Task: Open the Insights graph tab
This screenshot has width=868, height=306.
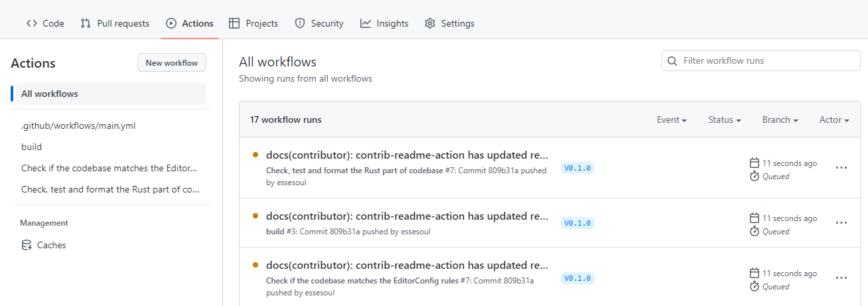Action: tap(384, 23)
